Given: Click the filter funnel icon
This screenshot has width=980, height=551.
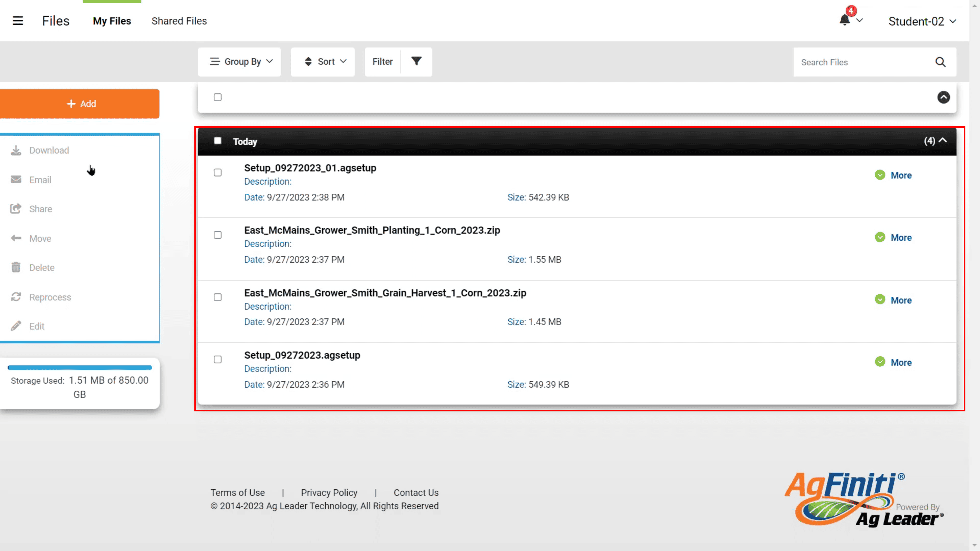Looking at the screenshot, I should coord(416,61).
